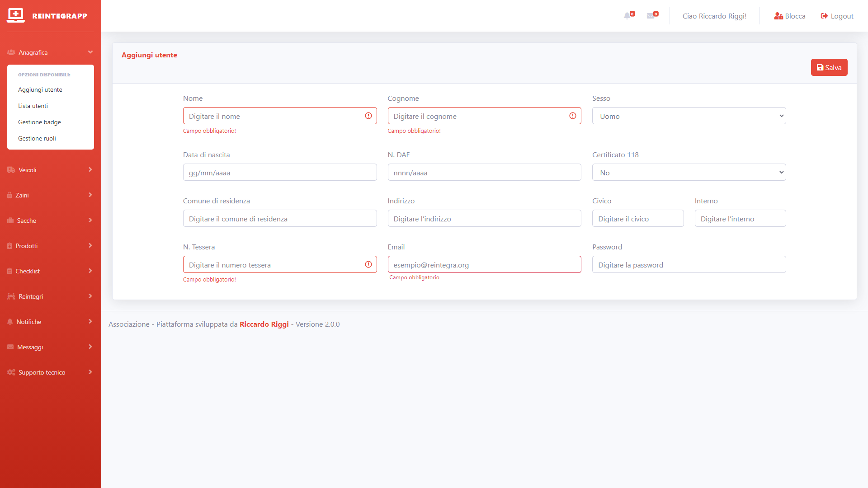This screenshot has width=868, height=488.
Task: Click the Logout icon
Action: [824, 16]
